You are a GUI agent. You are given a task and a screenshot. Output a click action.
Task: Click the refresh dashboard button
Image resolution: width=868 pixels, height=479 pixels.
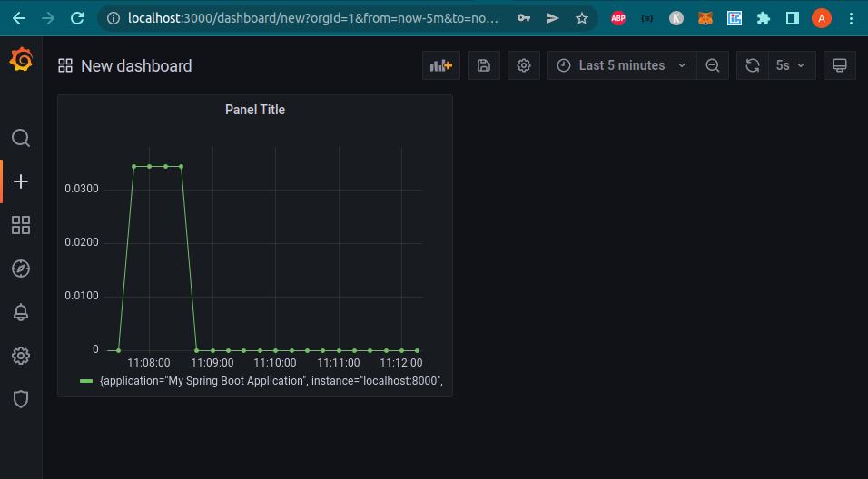752,65
